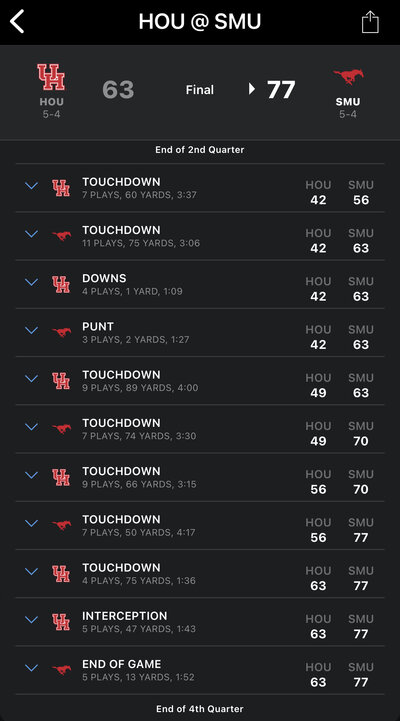Tap the HOU 5-4 team label
This screenshot has width=400, height=721.
[x=51, y=108]
